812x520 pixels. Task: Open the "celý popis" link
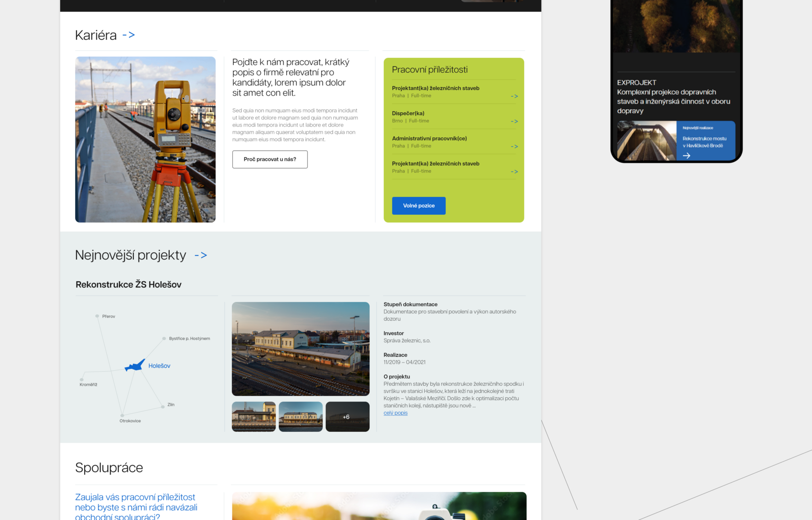395,413
